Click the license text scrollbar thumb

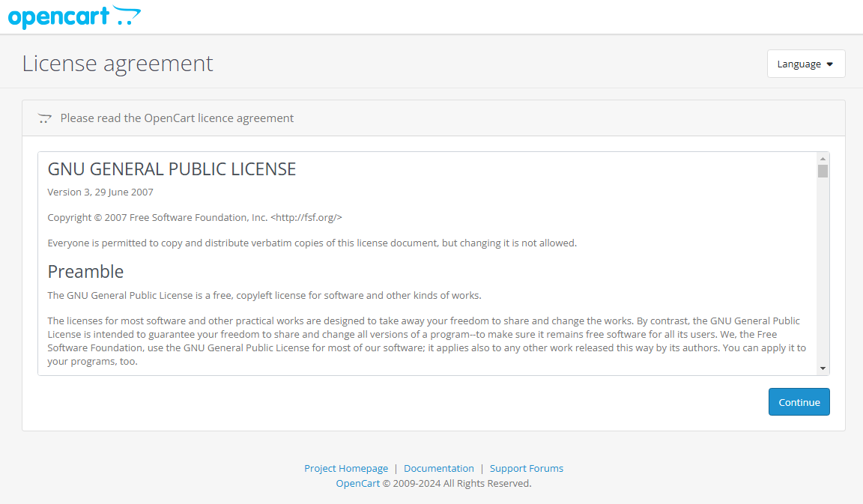pyautogui.click(x=823, y=171)
